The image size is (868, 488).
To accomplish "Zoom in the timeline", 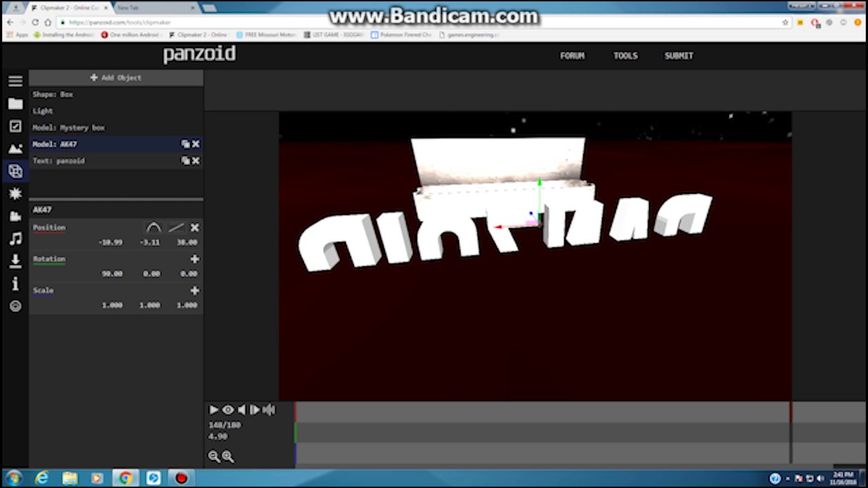I will pos(228,457).
